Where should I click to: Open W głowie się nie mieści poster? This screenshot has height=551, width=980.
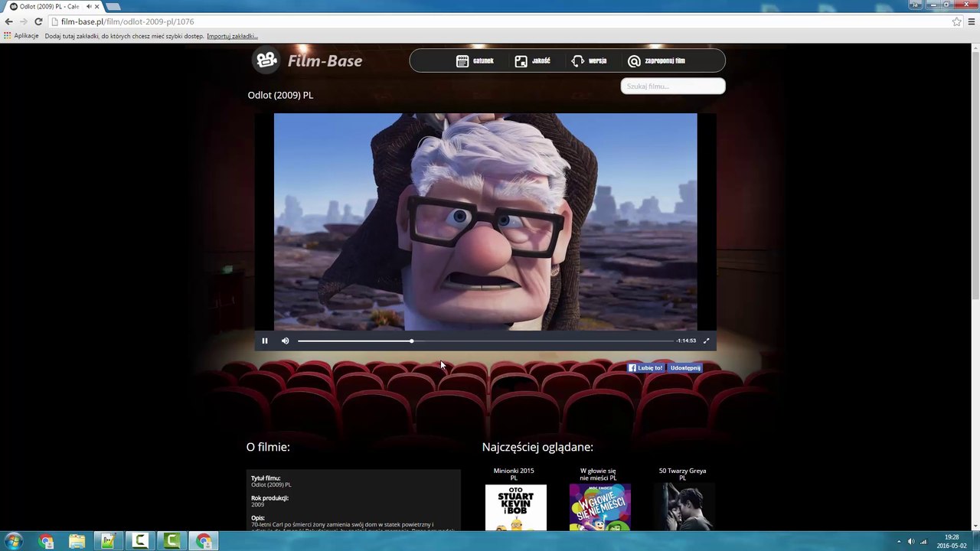(x=600, y=507)
